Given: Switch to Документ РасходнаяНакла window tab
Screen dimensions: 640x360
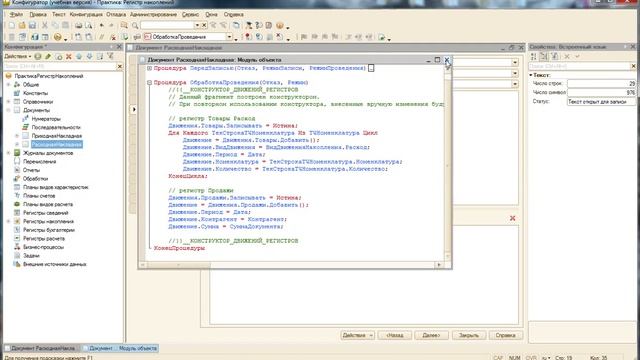Looking at the screenshot, I should click(x=41, y=348).
